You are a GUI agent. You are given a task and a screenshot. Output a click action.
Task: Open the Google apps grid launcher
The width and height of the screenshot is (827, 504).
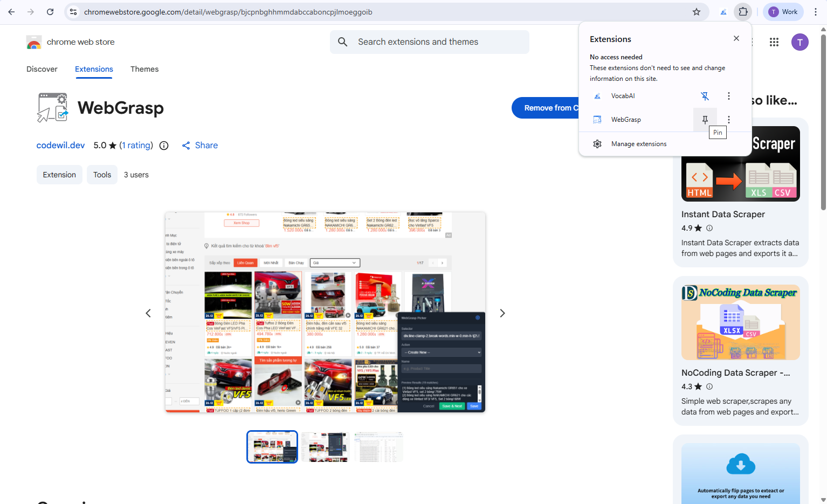point(774,42)
